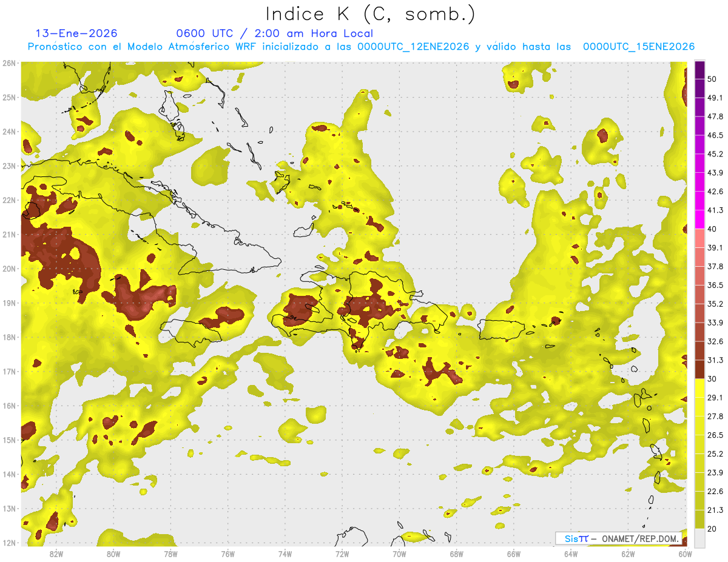Click the 22N latitude label
This screenshot has width=728, height=562.
pyautogui.click(x=9, y=200)
